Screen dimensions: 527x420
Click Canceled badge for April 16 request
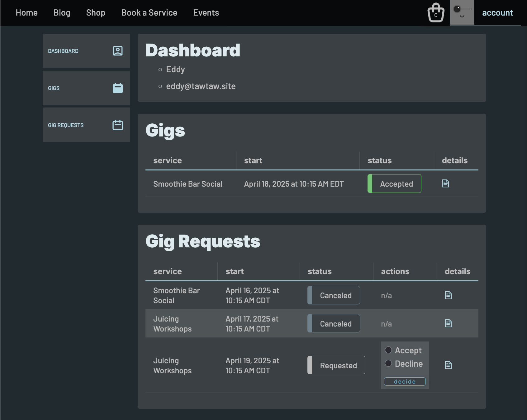[334, 295]
